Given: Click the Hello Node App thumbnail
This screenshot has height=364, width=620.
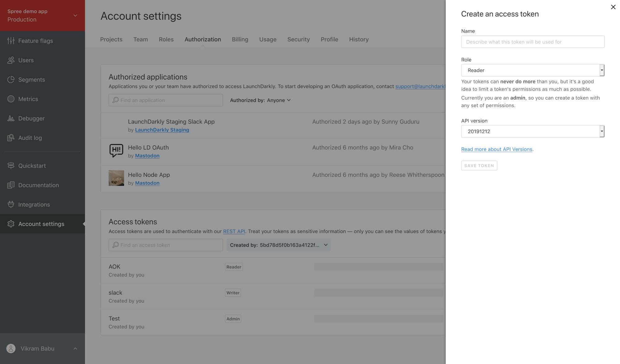Looking at the screenshot, I should 116,178.
